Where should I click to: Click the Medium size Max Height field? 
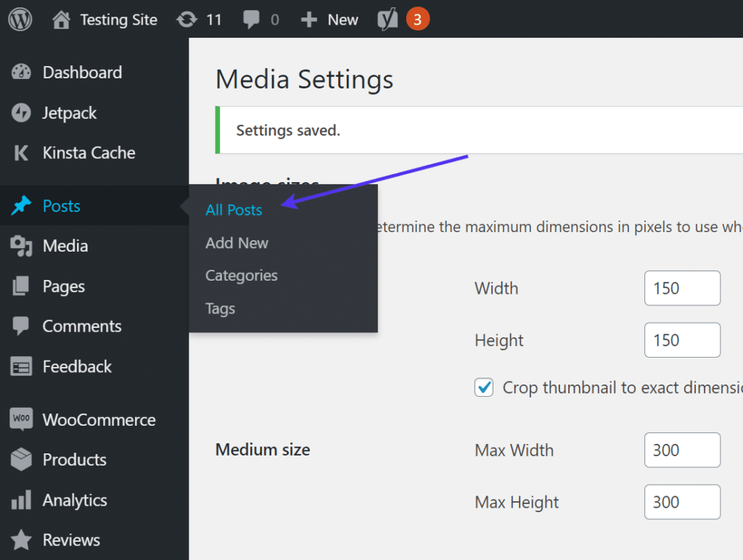tap(681, 502)
